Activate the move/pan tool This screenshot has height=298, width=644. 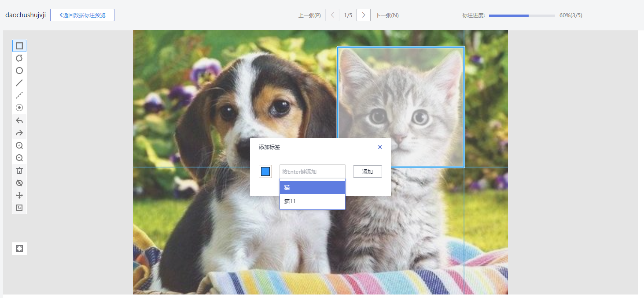[x=19, y=195]
